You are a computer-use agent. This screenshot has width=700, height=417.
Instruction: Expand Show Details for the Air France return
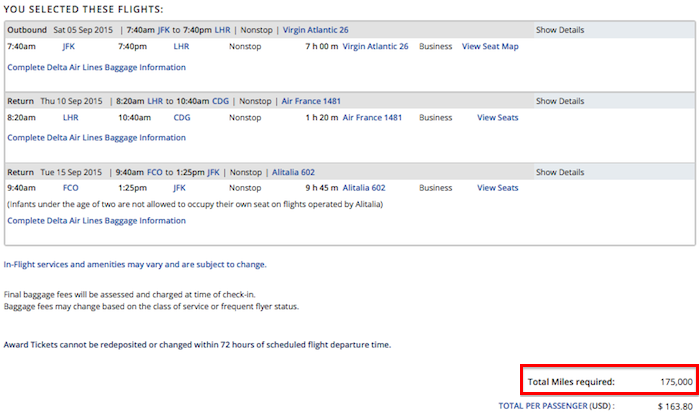point(560,101)
